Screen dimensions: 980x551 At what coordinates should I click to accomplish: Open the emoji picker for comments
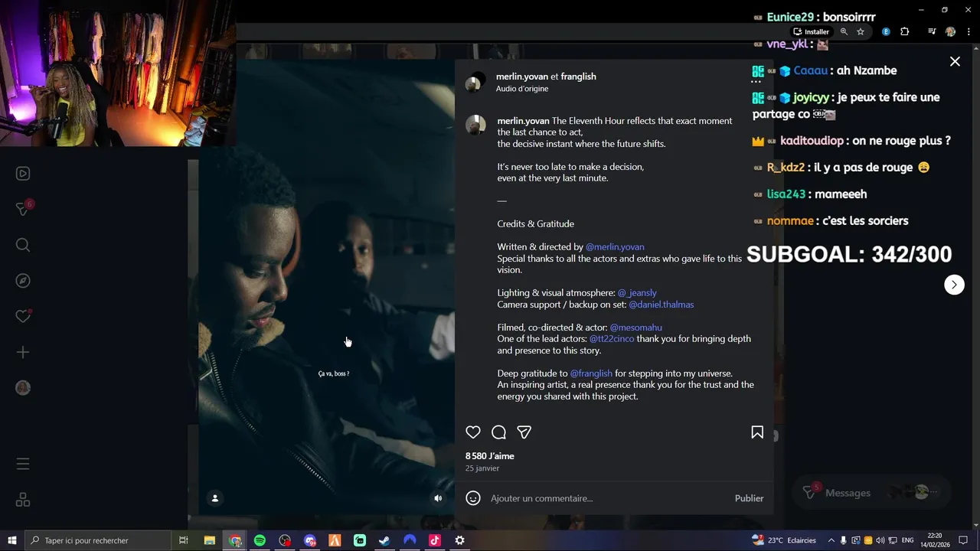[x=473, y=498]
